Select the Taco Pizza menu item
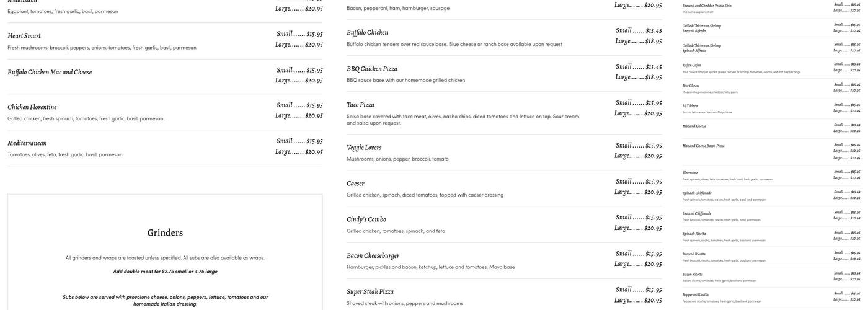Screen dimensions: 868x310 [360, 105]
